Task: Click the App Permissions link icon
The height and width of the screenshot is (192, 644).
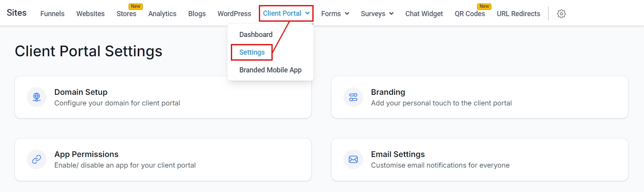Action: (37, 159)
